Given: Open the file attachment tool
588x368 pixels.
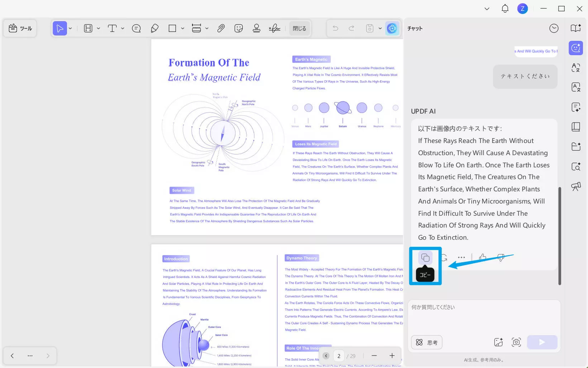Looking at the screenshot, I should [x=221, y=28].
